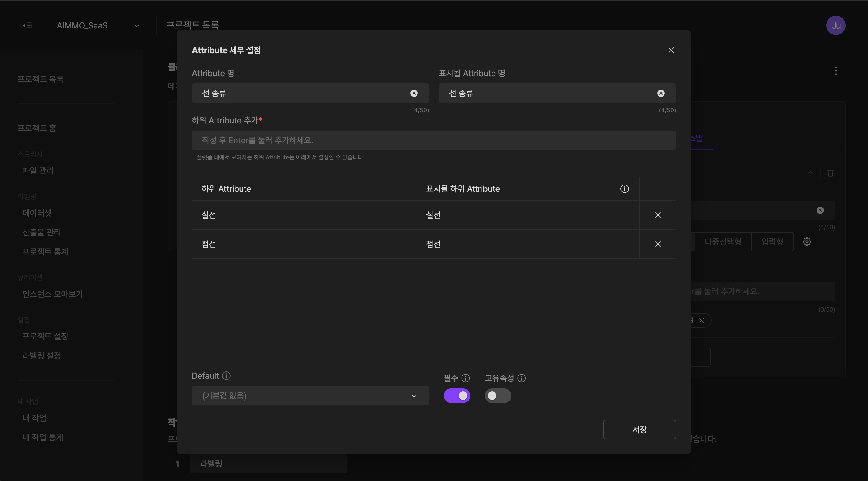This screenshot has height=481, width=868.
Task: Select the 입력형 type button
Action: 772,242
